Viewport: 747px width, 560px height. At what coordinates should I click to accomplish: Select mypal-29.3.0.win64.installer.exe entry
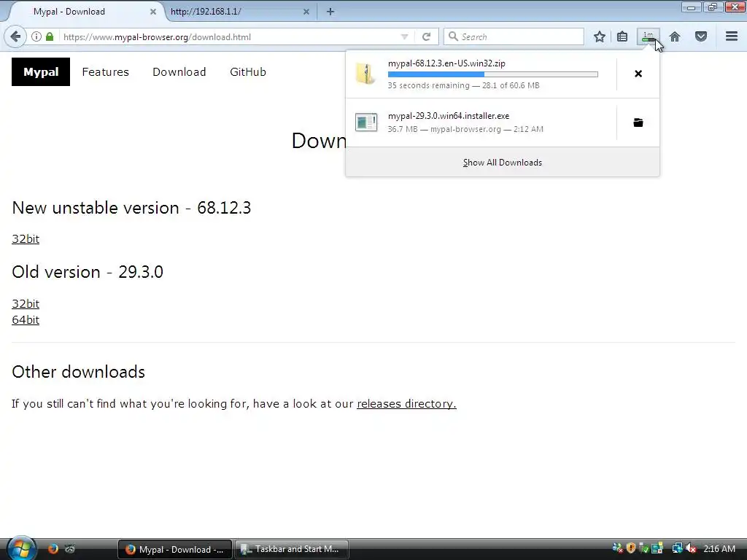coord(481,122)
